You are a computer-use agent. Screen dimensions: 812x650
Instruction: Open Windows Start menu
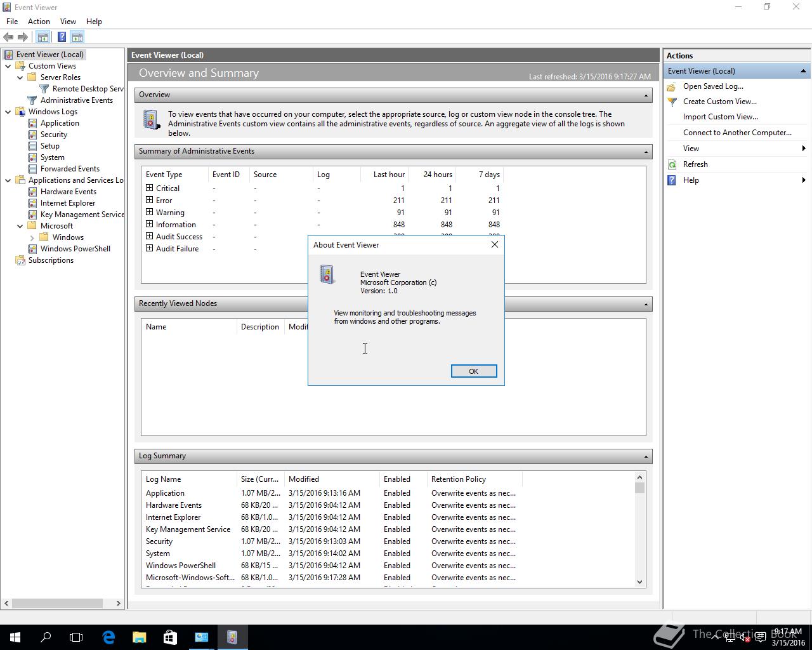point(15,637)
